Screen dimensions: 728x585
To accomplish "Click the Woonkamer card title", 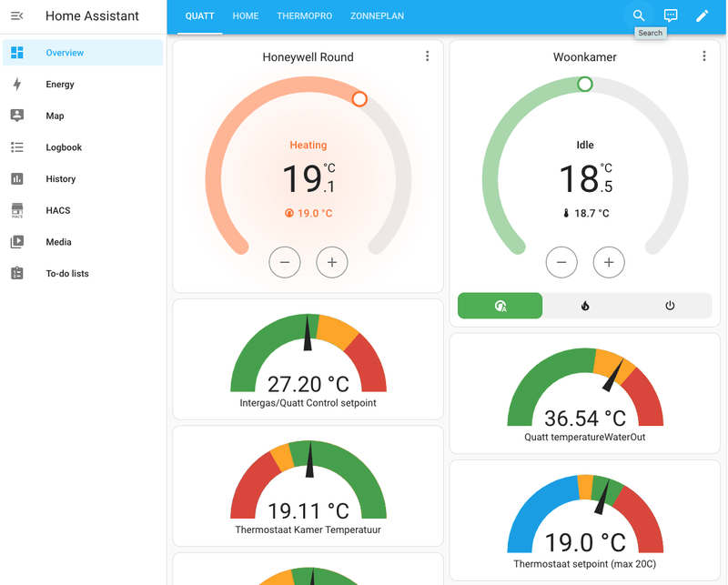I will tap(584, 56).
